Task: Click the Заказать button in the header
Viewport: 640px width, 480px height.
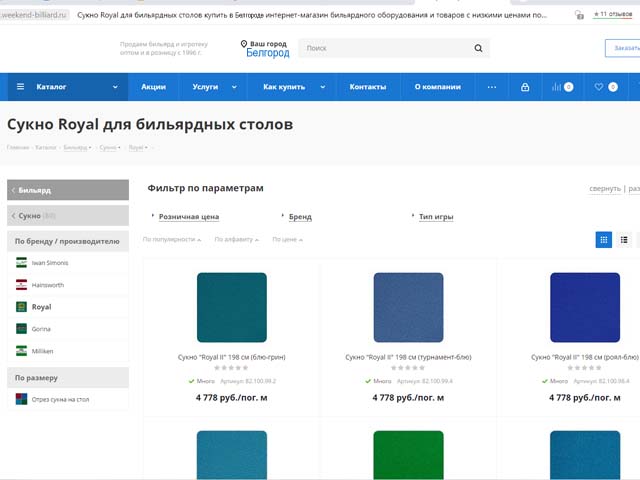Action: 622,48
